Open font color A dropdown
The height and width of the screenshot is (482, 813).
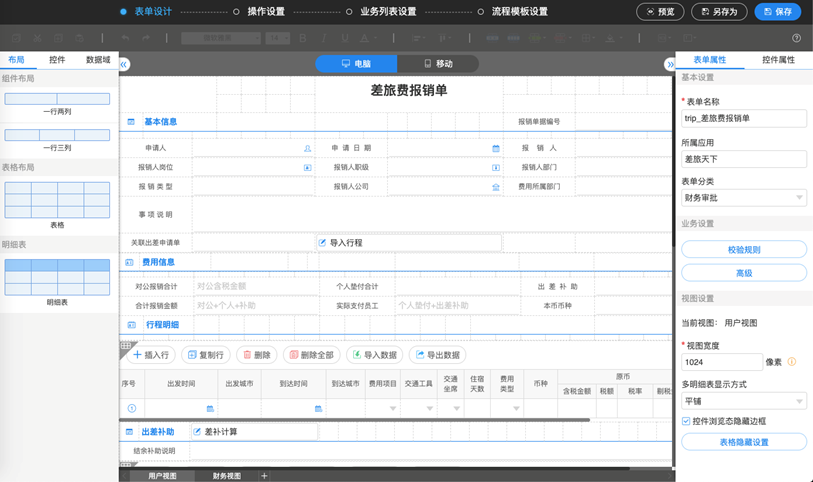(x=368, y=38)
